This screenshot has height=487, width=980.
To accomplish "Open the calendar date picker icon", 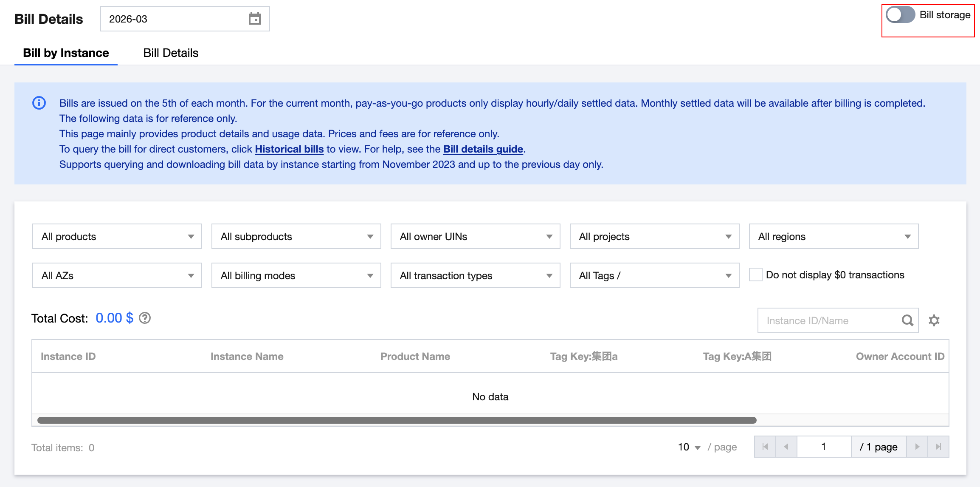I will [x=254, y=19].
